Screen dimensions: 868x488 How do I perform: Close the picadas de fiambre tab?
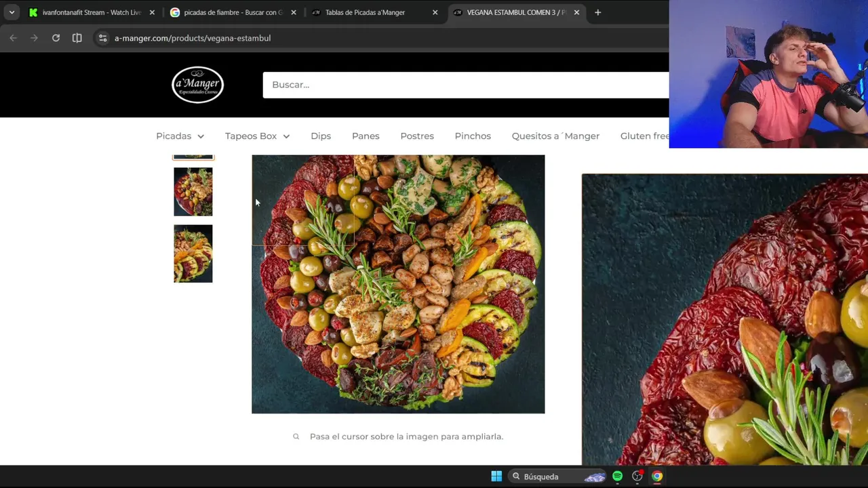tap(294, 12)
